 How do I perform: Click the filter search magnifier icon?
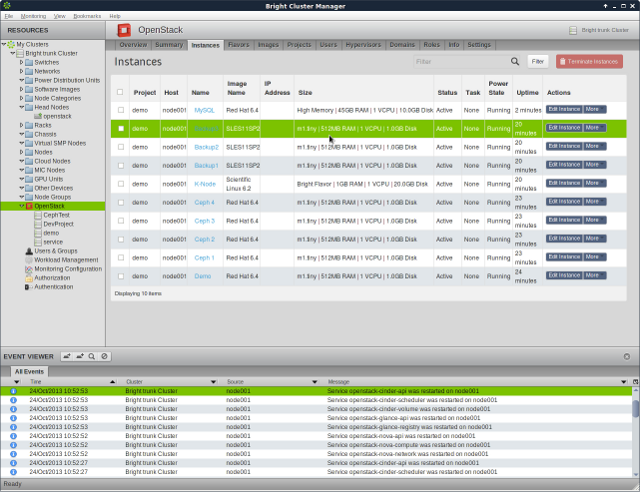click(x=515, y=61)
